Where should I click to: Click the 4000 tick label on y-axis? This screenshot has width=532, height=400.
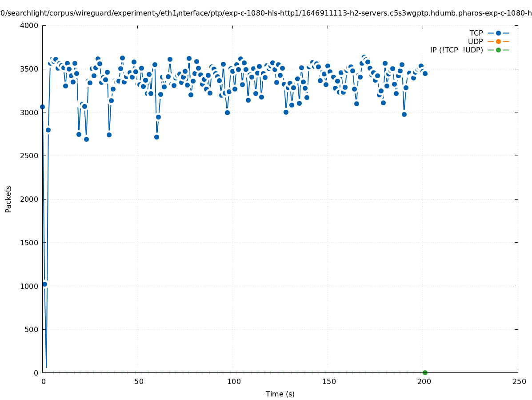(29, 25)
